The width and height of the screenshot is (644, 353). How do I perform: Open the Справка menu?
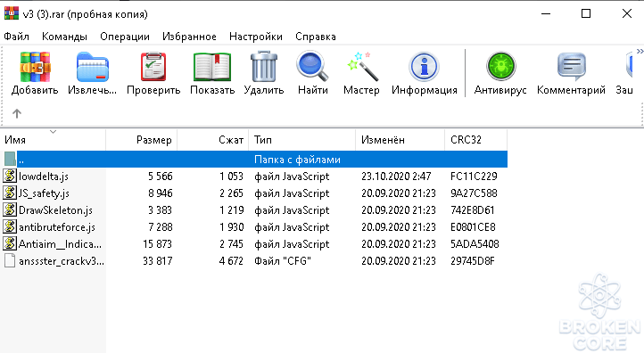click(x=316, y=37)
